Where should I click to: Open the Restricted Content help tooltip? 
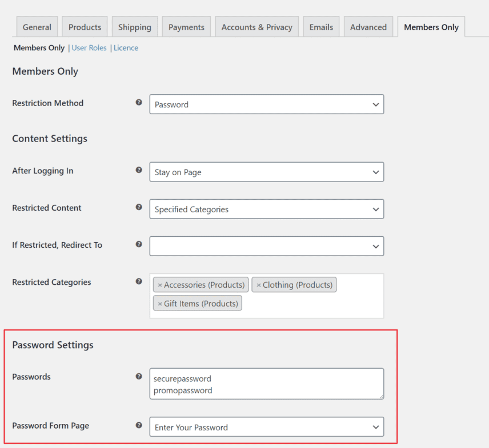point(139,208)
